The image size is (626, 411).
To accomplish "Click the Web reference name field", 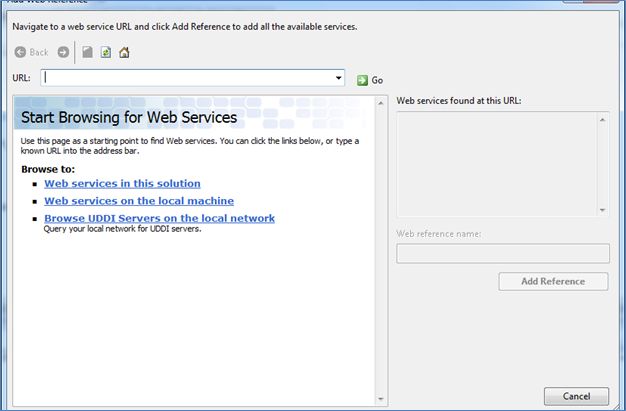I will tap(503, 254).
